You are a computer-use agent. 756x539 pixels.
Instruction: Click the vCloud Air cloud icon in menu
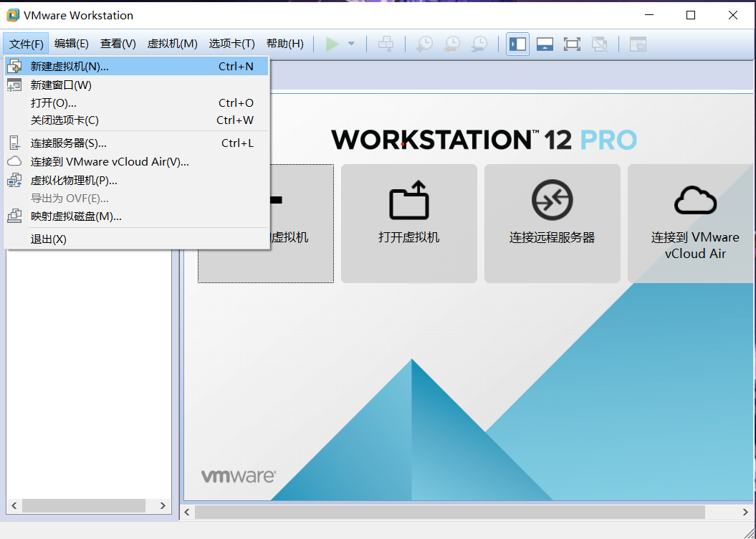14,161
